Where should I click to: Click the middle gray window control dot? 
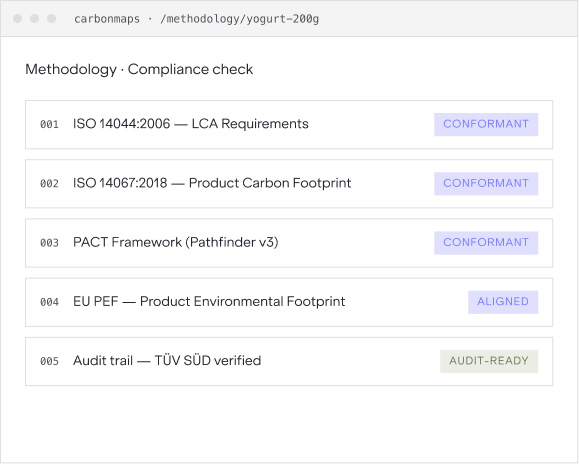34,18
